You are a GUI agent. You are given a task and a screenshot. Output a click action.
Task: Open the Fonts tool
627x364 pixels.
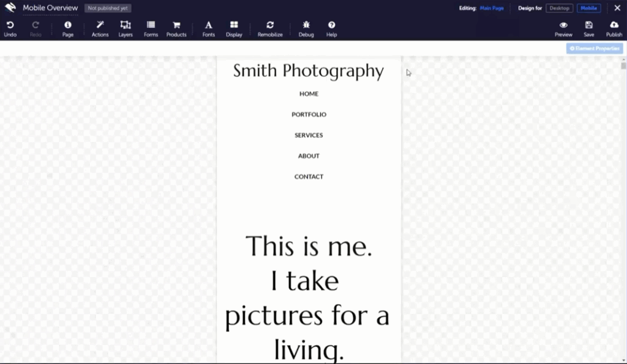pyautogui.click(x=208, y=25)
